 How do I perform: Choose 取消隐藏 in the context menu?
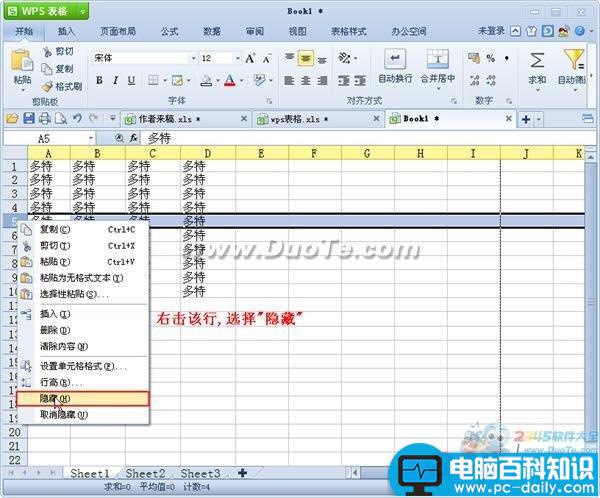click(x=82, y=415)
